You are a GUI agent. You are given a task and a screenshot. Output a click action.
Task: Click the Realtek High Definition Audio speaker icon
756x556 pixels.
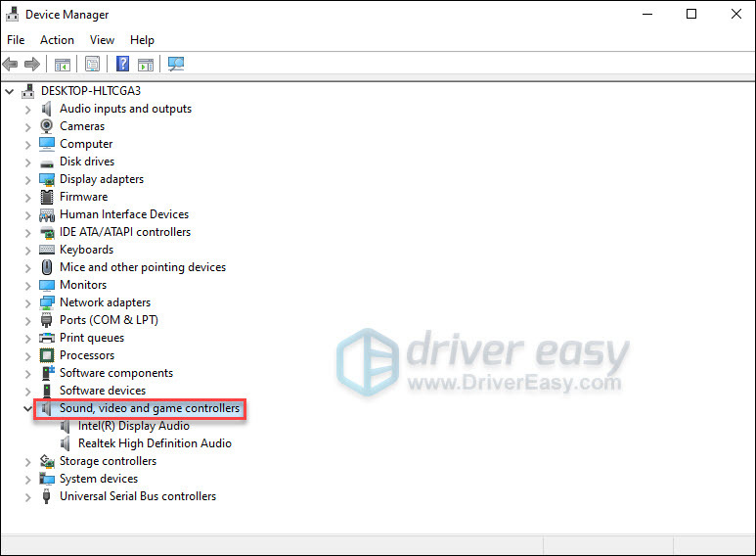pyautogui.click(x=66, y=443)
